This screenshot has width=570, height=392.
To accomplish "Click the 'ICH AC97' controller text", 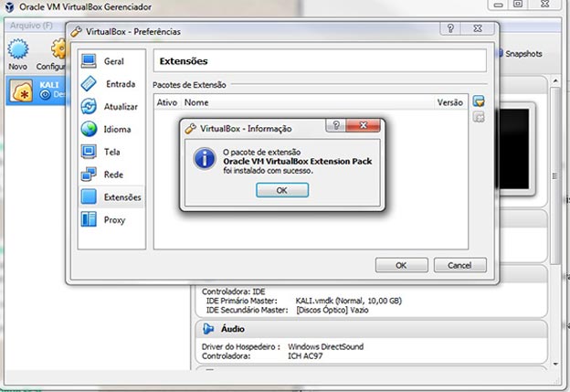I will tap(305, 356).
